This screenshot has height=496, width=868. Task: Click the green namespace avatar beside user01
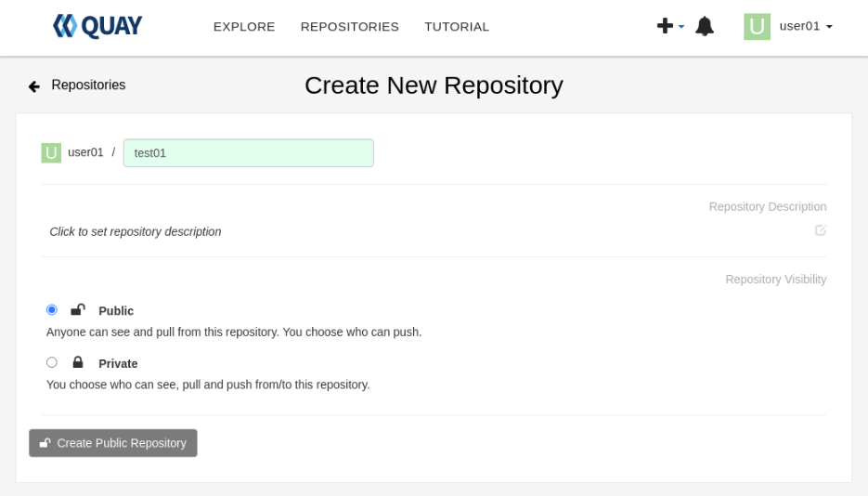(51, 152)
